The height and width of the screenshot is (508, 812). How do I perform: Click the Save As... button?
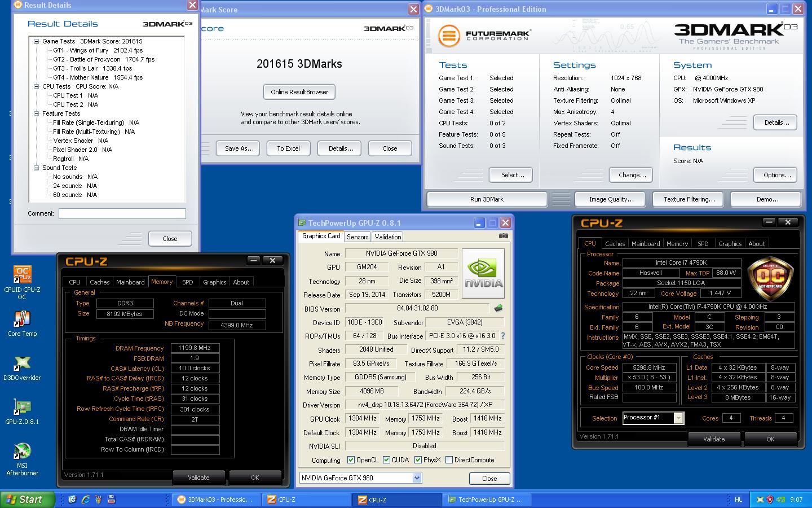point(239,148)
